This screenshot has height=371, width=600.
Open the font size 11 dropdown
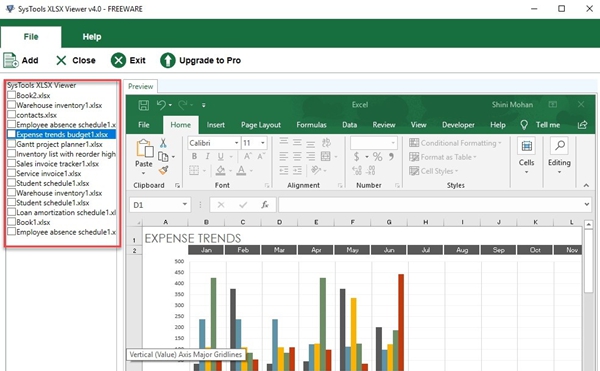point(263,143)
